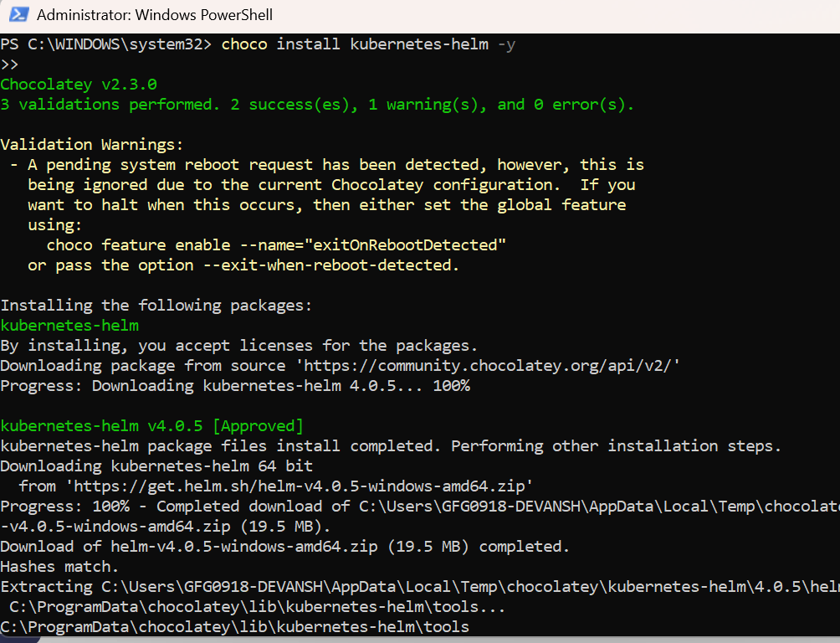Click the ">>" continuation prompt
840x643 pixels.
pos(10,64)
